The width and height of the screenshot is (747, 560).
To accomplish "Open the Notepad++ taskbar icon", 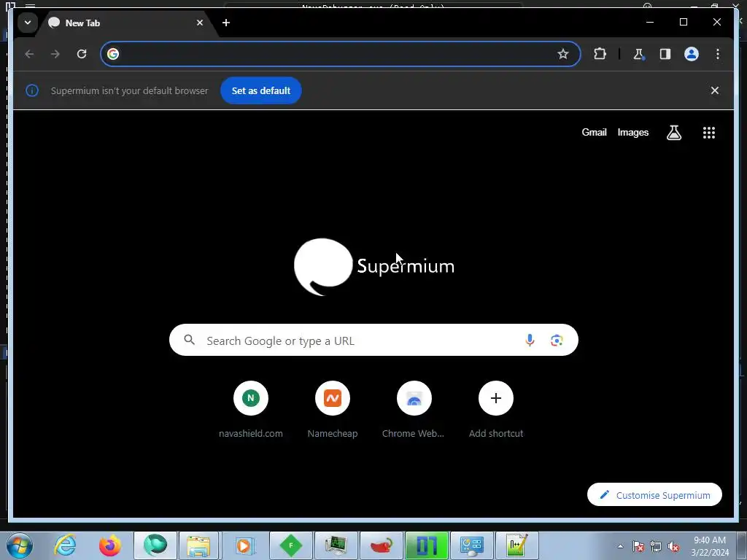I will tap(517, 545).
